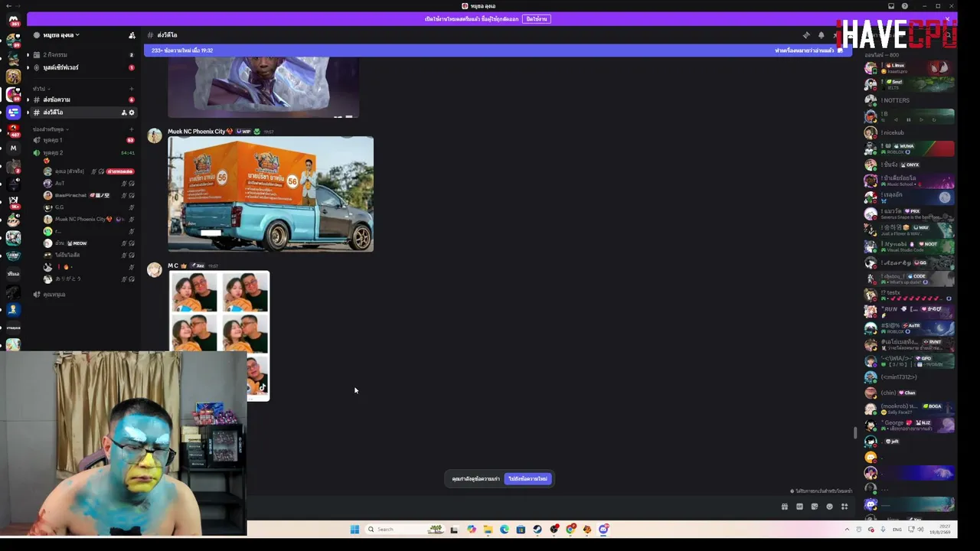Click the jump to new messages button

coord(528,479)
